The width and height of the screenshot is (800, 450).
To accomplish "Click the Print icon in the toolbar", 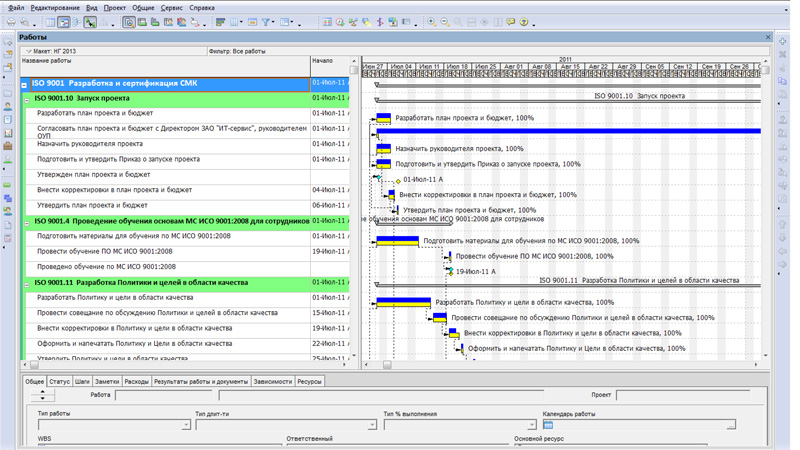I will (10, 21).
